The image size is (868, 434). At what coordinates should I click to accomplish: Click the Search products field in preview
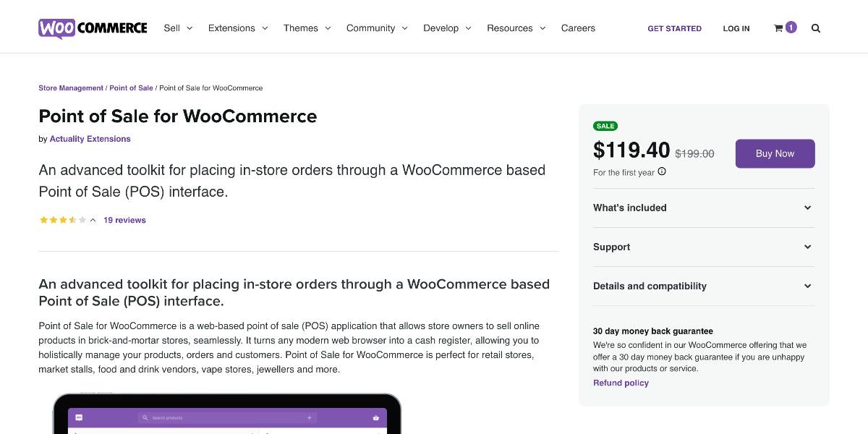[x=226, y=418]
